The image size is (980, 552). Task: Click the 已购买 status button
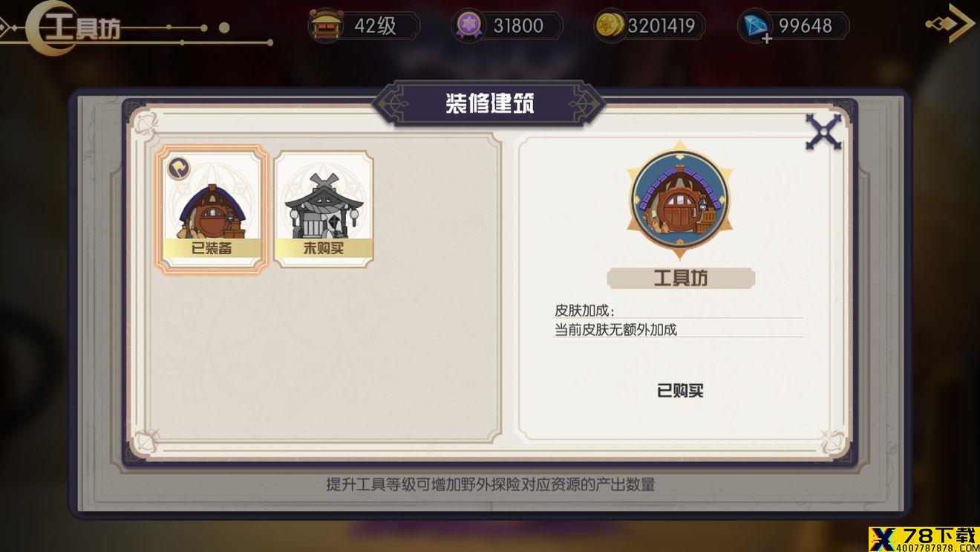pos(680,391)
